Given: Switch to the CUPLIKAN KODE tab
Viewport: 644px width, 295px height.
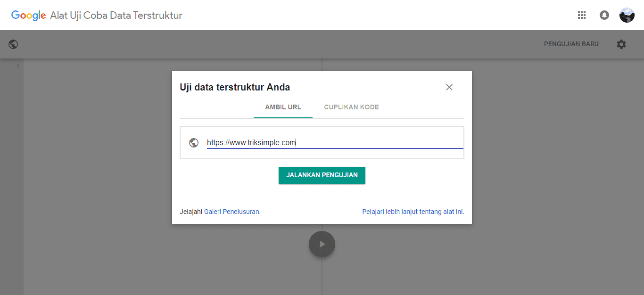Looking at the screenshot, I should (351, 107).
